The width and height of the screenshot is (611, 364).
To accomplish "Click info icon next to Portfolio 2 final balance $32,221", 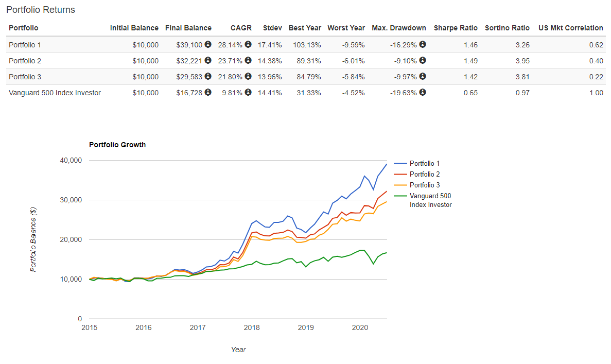I will (208, 61).
